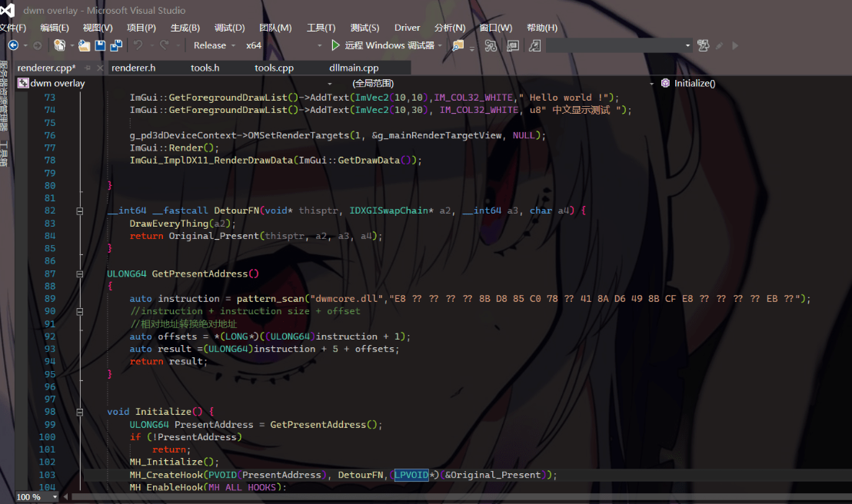Click the Find in Files folder-search icon
Viewport: 852px width, 504px height.
coord(458,45)
